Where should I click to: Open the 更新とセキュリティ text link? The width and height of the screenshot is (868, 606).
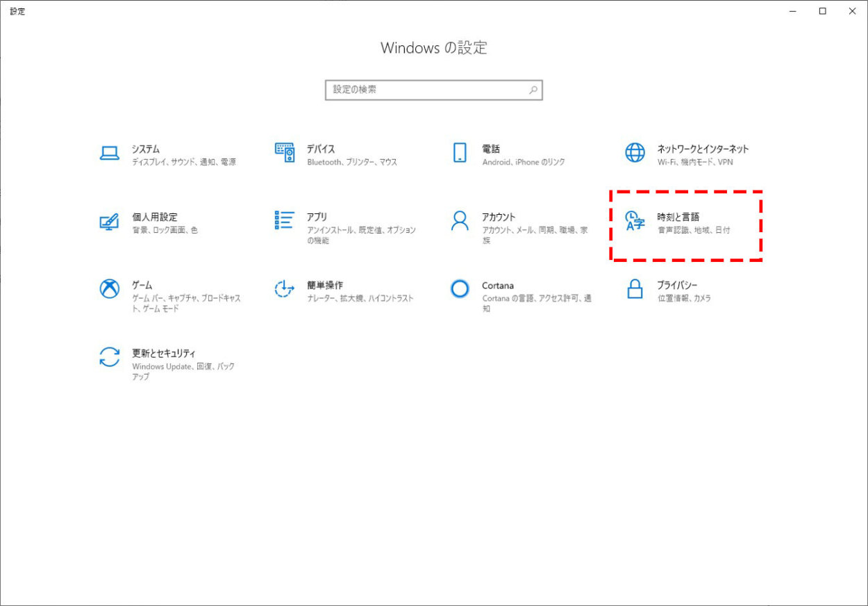(x=164, y=353)
